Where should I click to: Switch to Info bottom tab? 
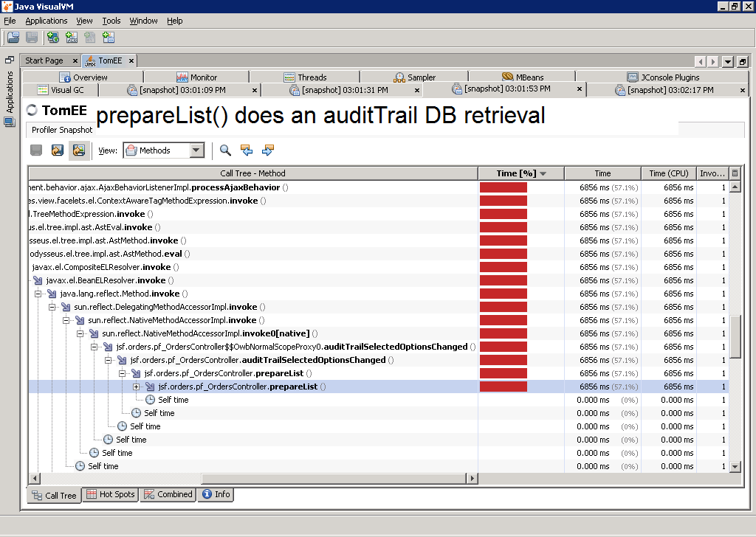[x=216, y=494]
